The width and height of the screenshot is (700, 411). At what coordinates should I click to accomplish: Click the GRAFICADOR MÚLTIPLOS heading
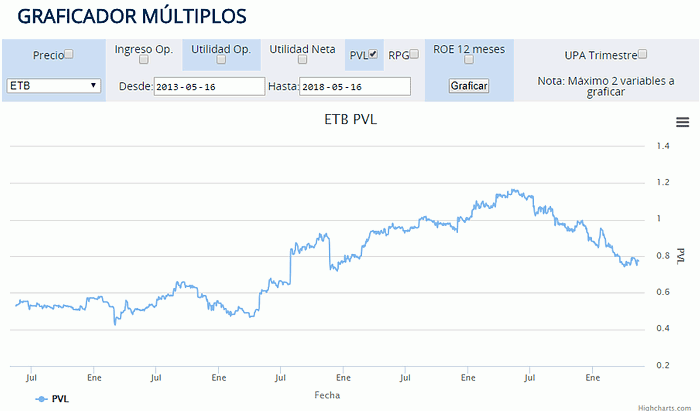pos(132,17)
